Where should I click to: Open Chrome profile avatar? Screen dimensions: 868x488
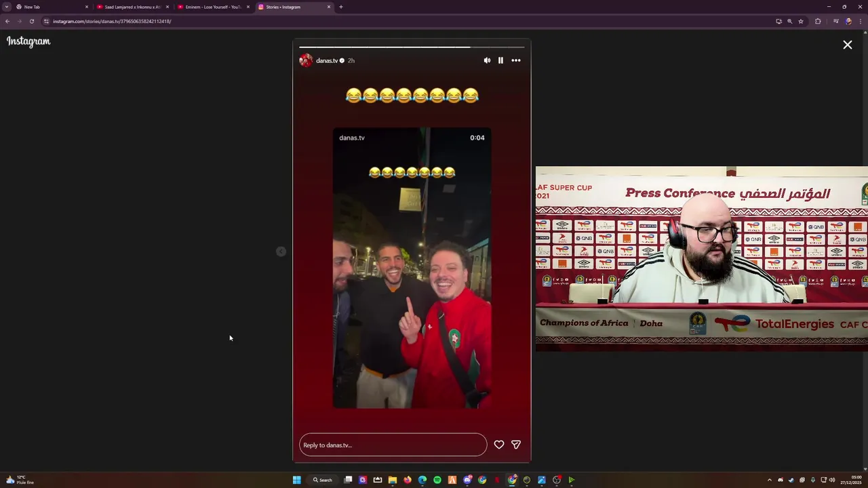[x=848, y=21]
